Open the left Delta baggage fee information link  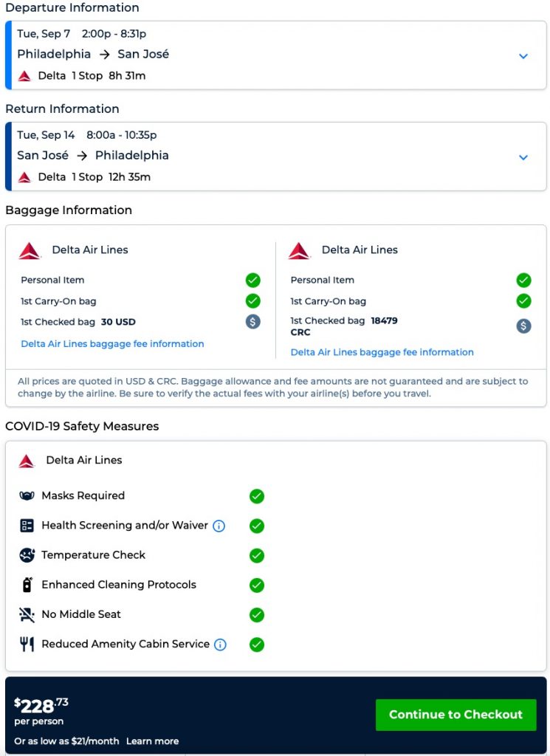pos(112,344)
